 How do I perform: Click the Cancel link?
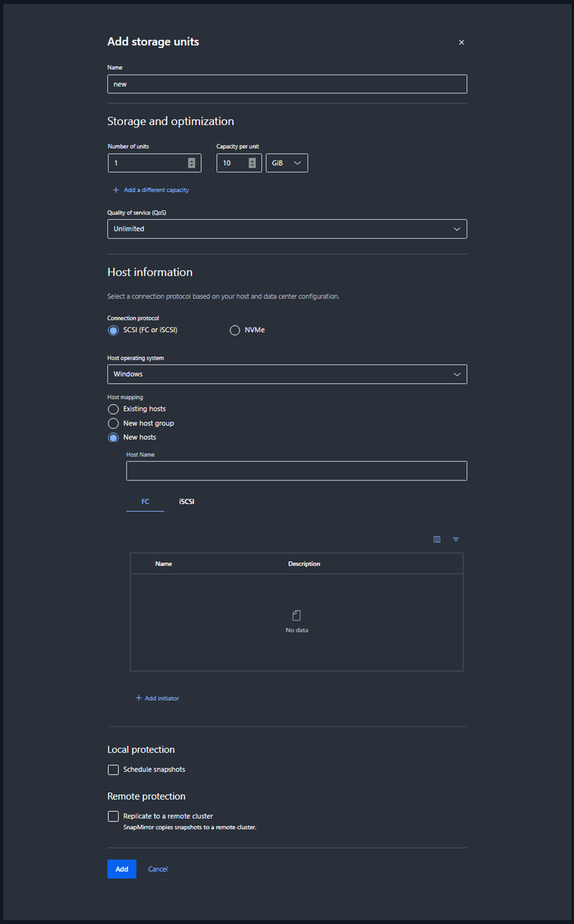coord(158,869)
